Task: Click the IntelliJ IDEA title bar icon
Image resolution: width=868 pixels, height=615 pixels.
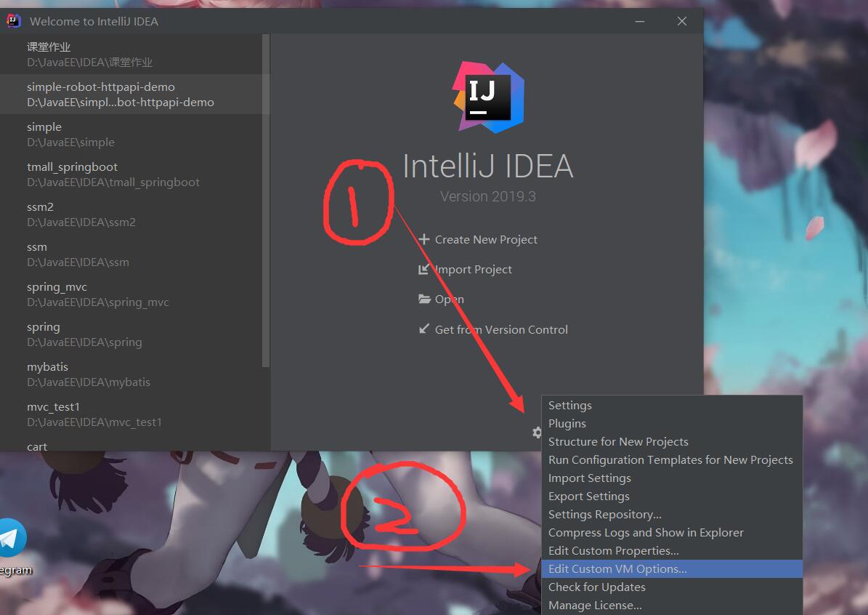Action: pyautogui.click(x=13, y=21)
